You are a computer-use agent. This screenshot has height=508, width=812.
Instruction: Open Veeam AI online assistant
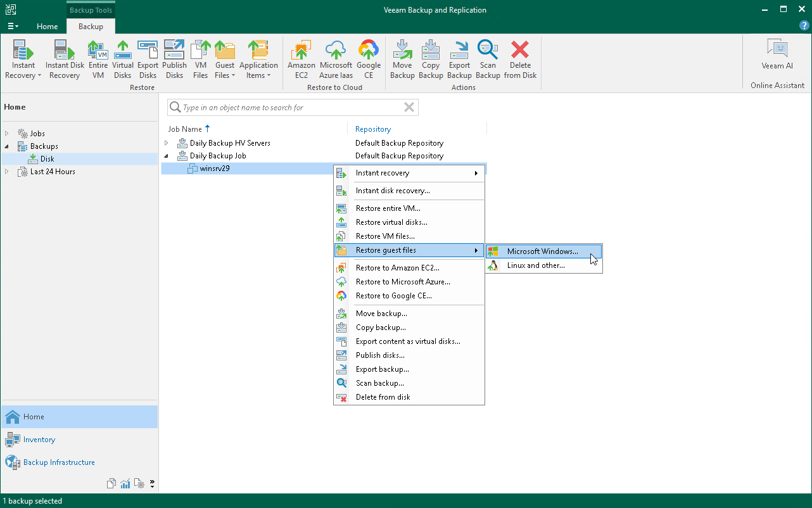point(777,54)
